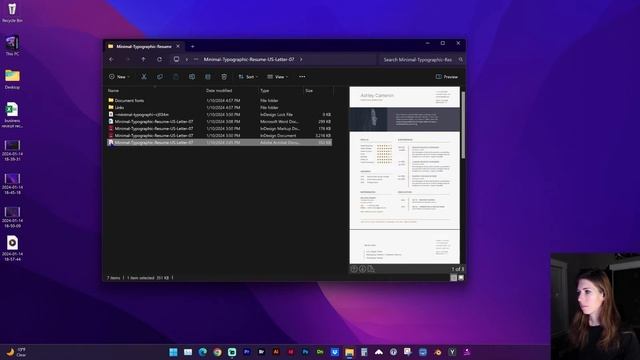Open Microsoft Edge from the taskbar
Viewport: 640px width, 360px height.
coord(202,352)
